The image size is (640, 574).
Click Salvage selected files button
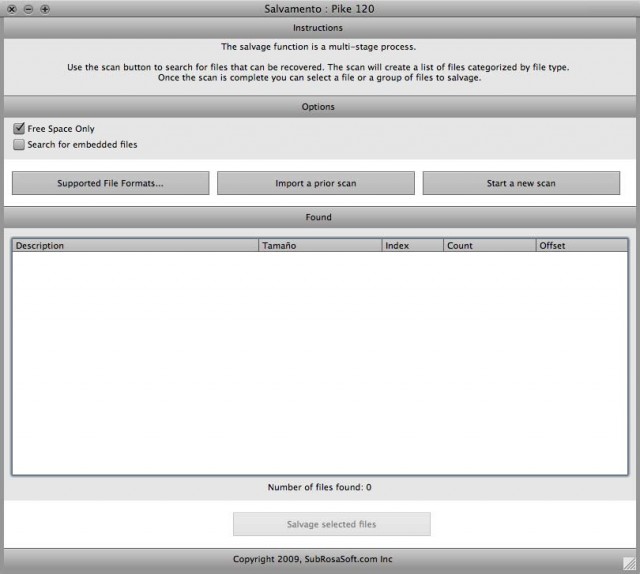[331, 524]
